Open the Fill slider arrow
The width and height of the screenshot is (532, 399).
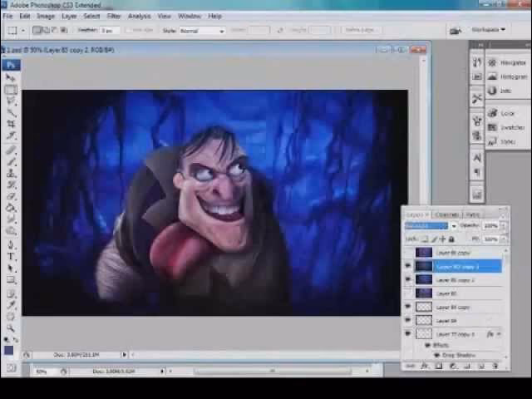pos(504,239)
